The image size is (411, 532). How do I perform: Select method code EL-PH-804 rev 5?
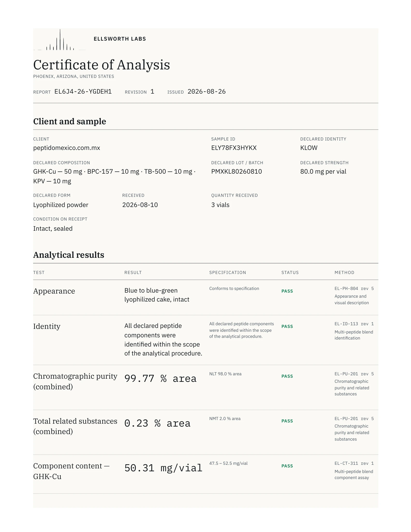pos(354,289)
